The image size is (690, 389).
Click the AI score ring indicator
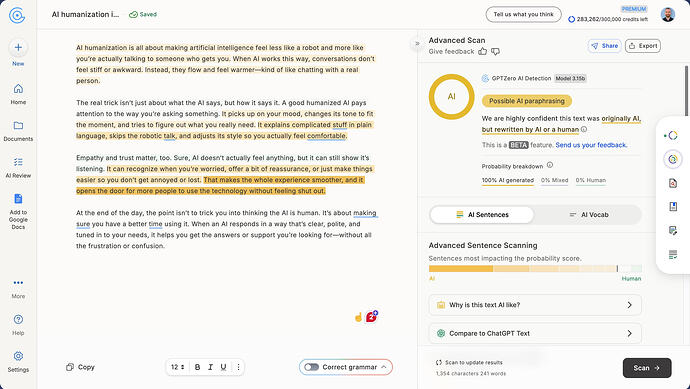click(451, 96)
